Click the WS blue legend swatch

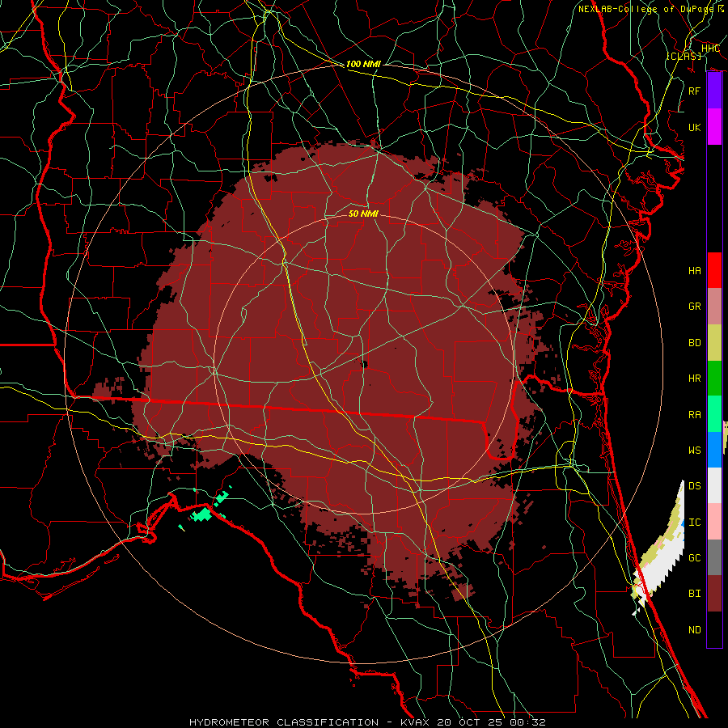[x=714, y=450]
